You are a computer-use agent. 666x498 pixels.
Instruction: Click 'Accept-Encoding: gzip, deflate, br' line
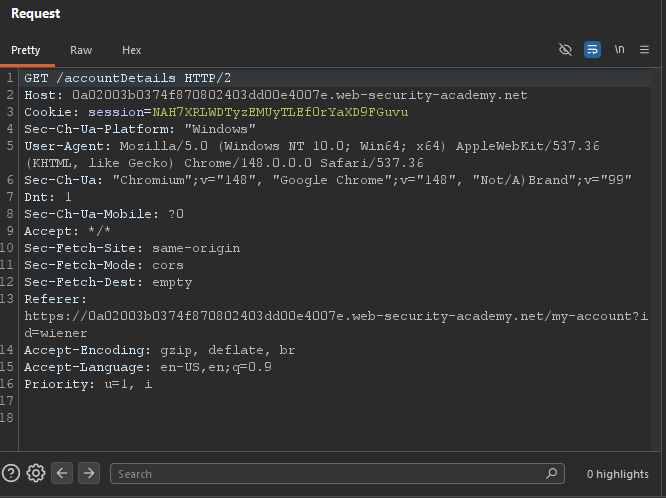[x=159, y=350]
